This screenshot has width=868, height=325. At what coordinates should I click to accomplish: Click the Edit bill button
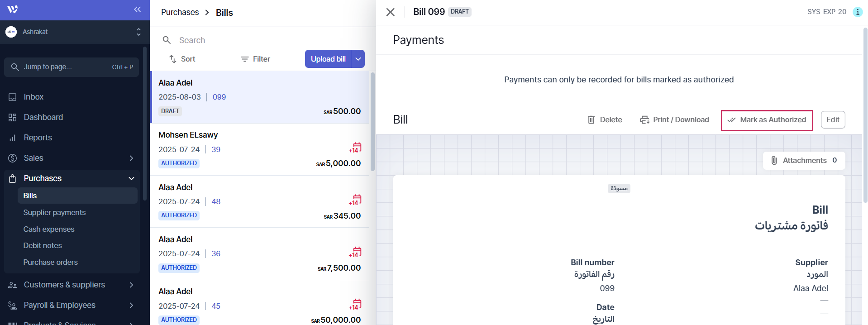[x=832, y=120]
